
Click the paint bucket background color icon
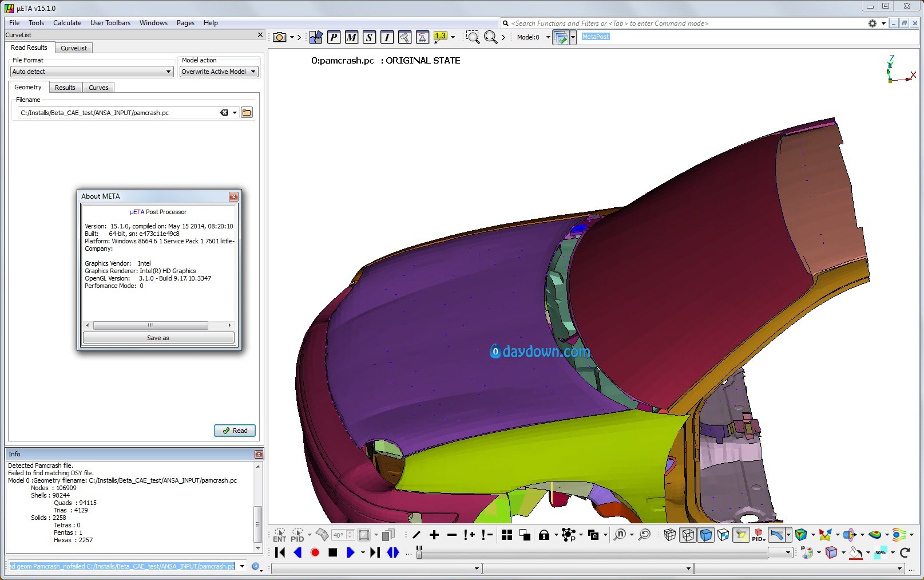coord(855,553)
